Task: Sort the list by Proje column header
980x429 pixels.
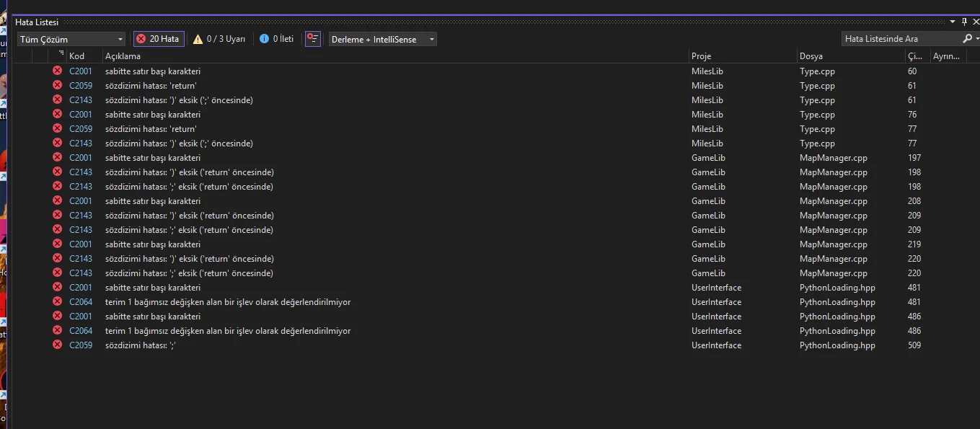Action: pyautogui.click(x=701, y=56)
